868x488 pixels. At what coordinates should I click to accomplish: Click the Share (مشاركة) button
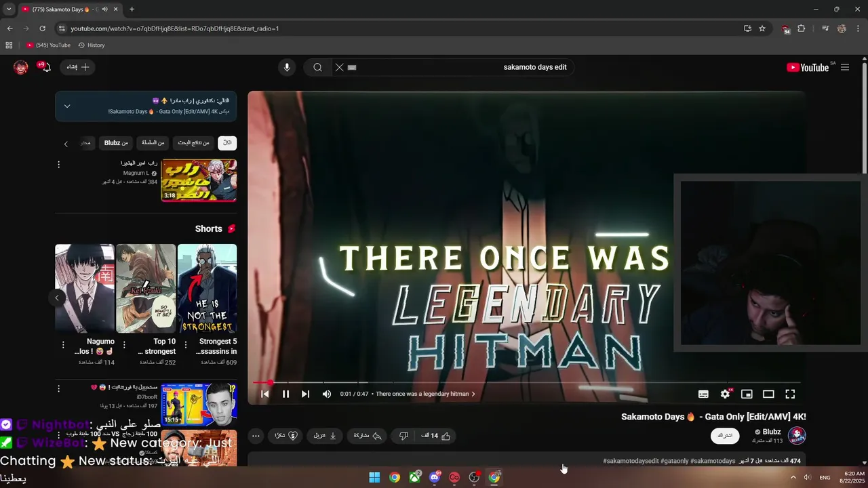tap(368, 436)
